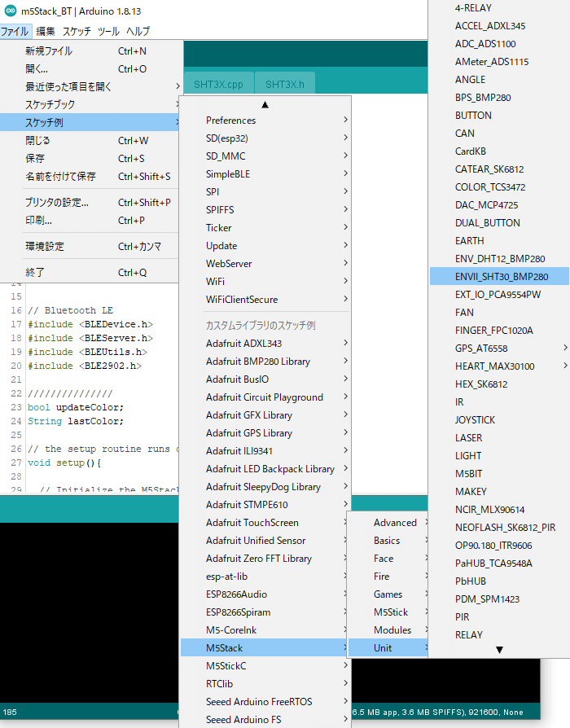Expand M5-CoreInk examples submenu

pyautogui.click(x=265, y=630)
